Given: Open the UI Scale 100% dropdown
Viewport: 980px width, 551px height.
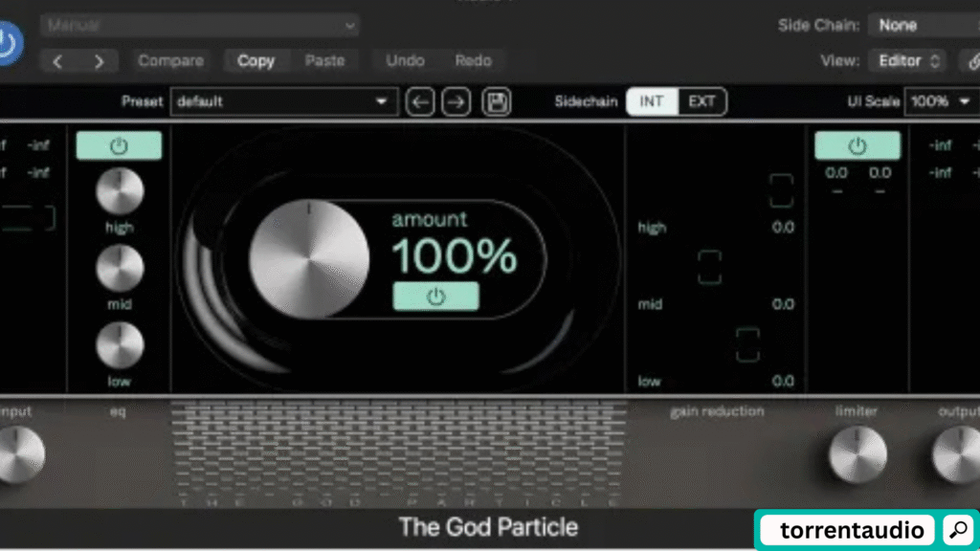Looking at the screenshot, I should (939, 101).
